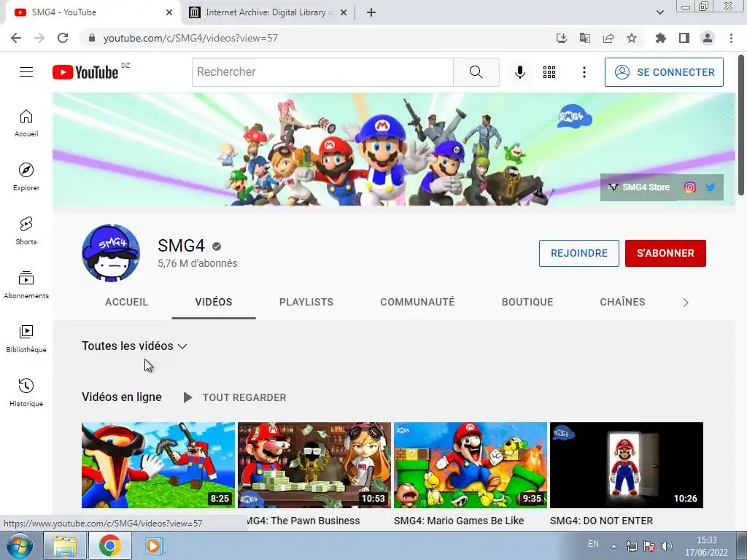This screenshot has height=560, width=747.
Task: Open the DO NOT ENTER video thumbnail
Action: coord(627,465)
